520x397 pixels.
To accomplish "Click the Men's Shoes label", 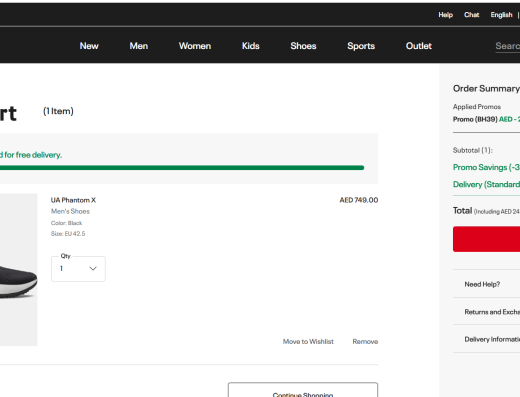I will pos(70,211).
